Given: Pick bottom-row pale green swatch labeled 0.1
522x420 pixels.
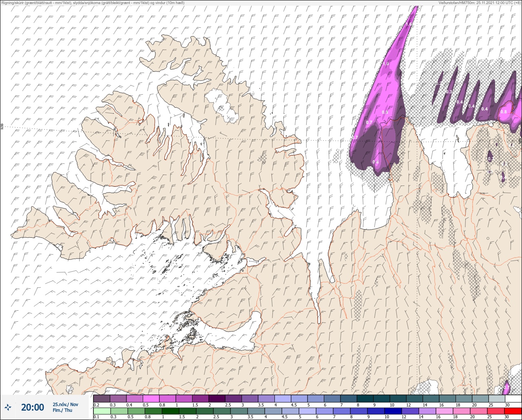Looking at the screenshot, I should pos(102,411).
